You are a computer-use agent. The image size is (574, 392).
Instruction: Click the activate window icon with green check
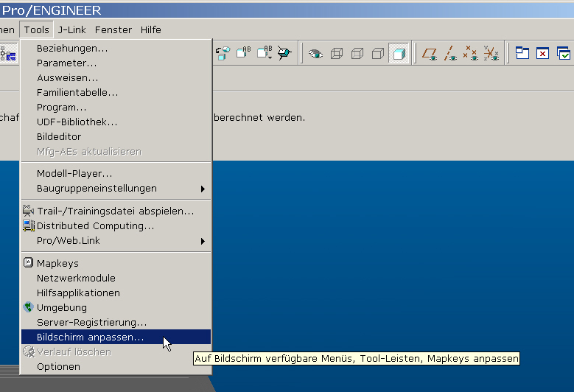(564, 54)
